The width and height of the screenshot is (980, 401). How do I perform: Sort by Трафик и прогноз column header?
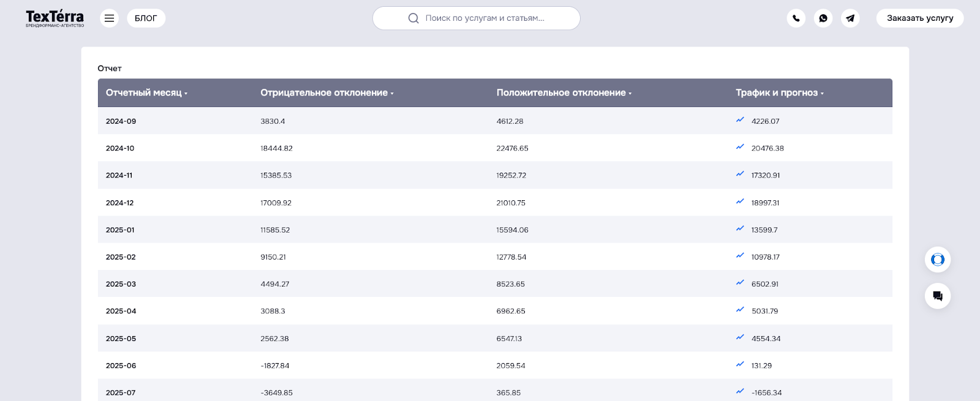pos(780,93)
